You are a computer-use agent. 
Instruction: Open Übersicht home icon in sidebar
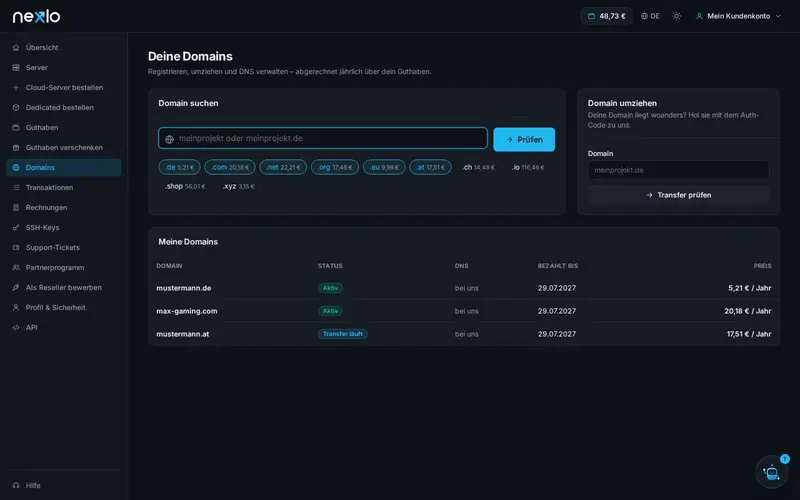coord(16,47)
